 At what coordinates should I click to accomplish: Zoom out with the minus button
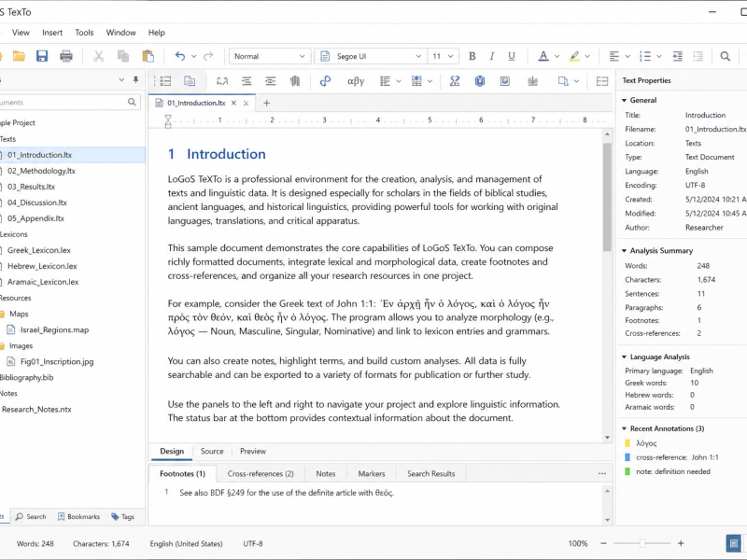(603, 543)
